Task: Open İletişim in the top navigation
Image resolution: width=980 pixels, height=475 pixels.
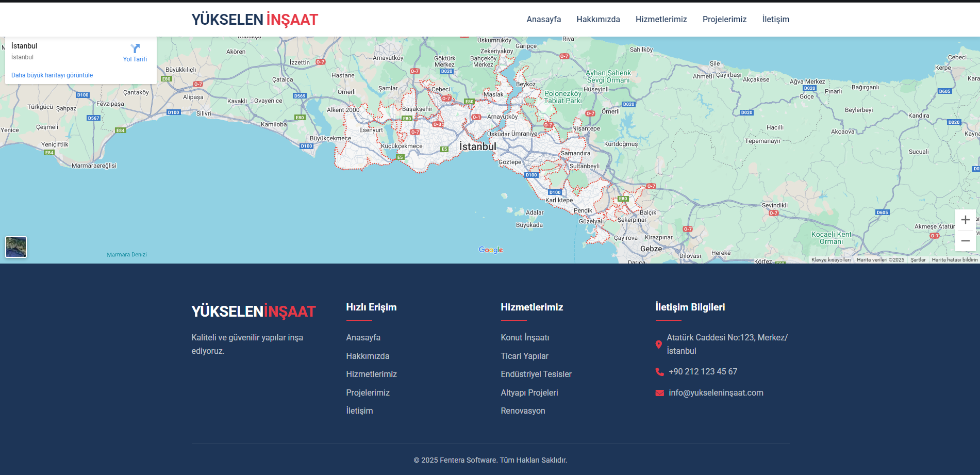Action: point(775,19)
